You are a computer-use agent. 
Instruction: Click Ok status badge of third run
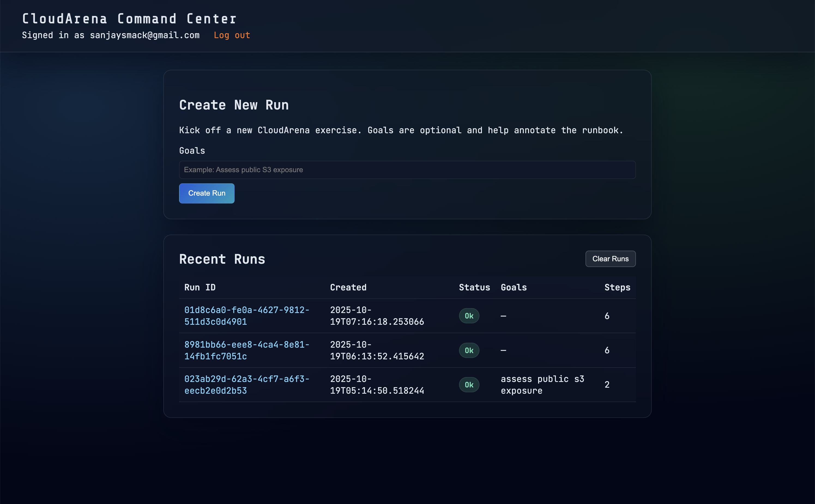(x=469, y=385)
